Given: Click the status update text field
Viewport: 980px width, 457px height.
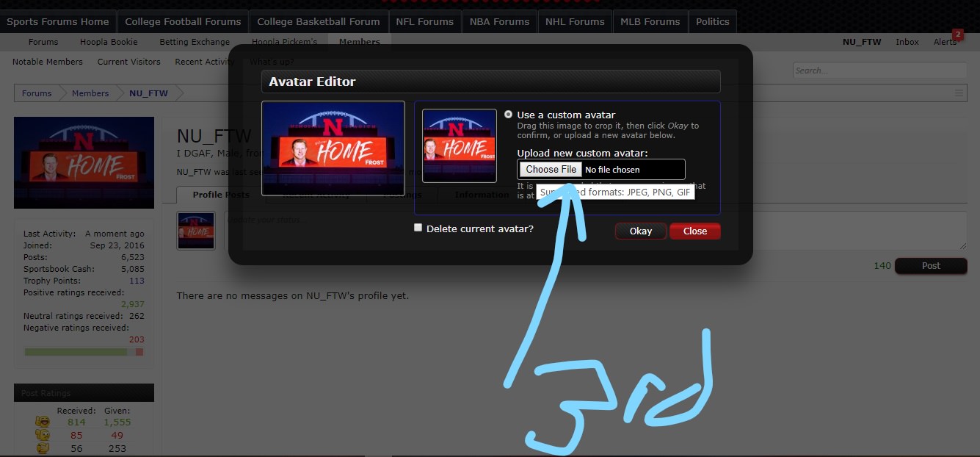Looking at the screenshot, I should [x=595, y=231].
